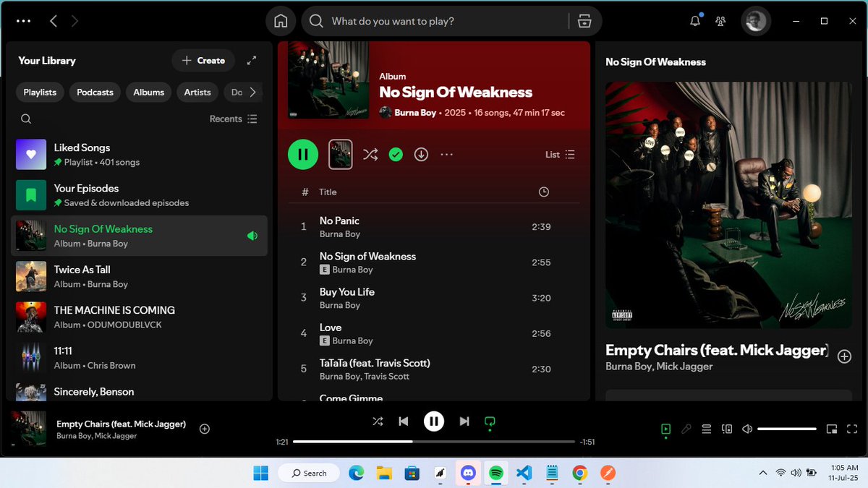
Task: Add Empty Chairs to Liked Songs in sidebar
Action: click(x=844, y=356)
